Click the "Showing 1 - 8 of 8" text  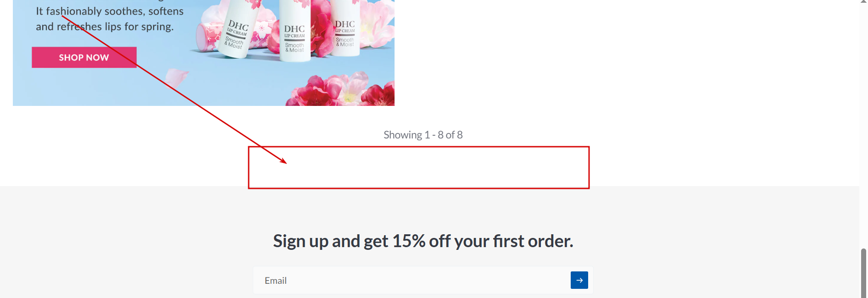click(x=423, y=135)
